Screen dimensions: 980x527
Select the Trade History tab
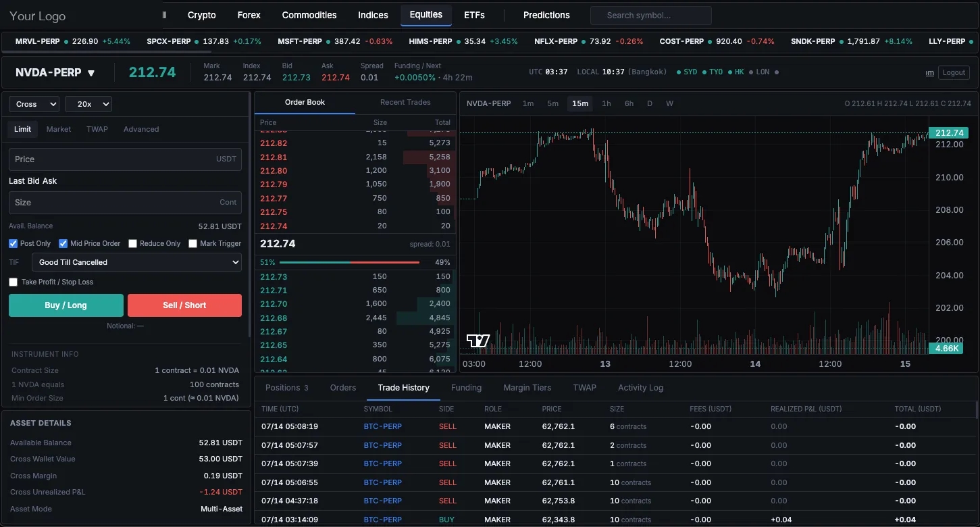(404, 388)
